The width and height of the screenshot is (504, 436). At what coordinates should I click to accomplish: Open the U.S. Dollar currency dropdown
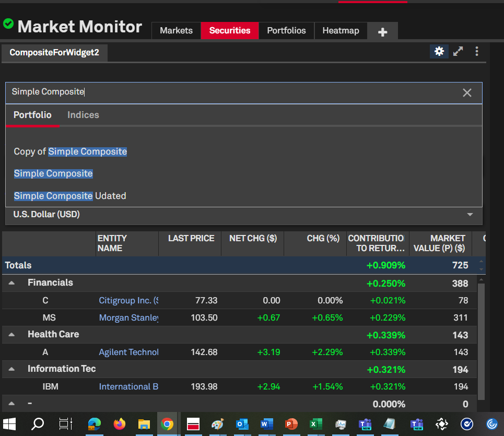[x=470, y=215]
